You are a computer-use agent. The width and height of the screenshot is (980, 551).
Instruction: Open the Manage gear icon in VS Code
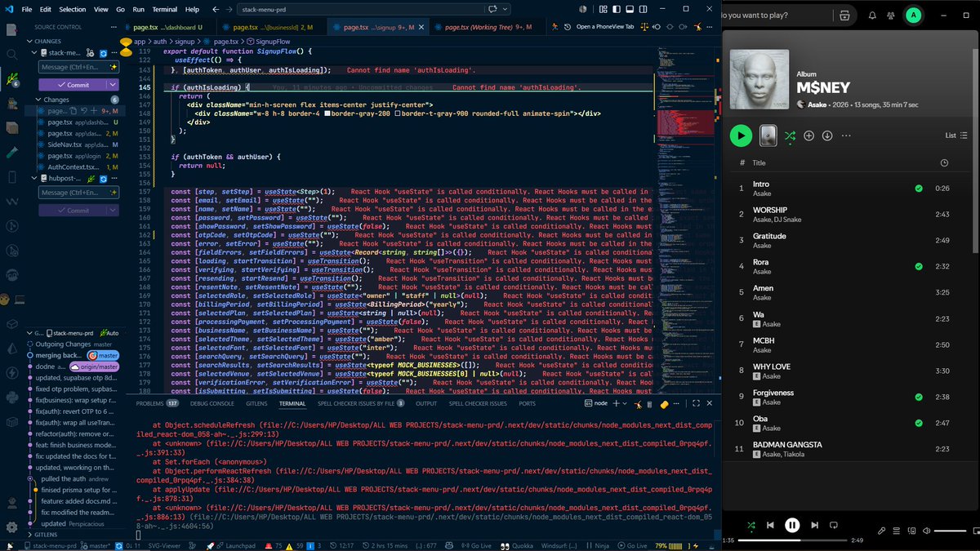point(11,527)
